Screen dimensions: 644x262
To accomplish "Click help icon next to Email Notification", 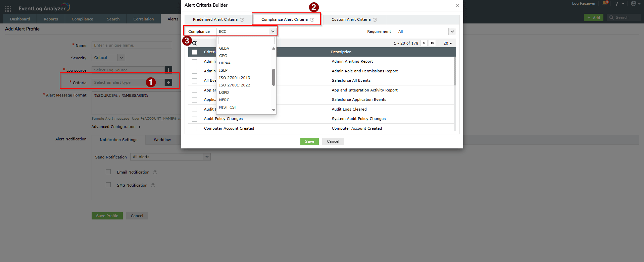I will (x=155, y=172).
